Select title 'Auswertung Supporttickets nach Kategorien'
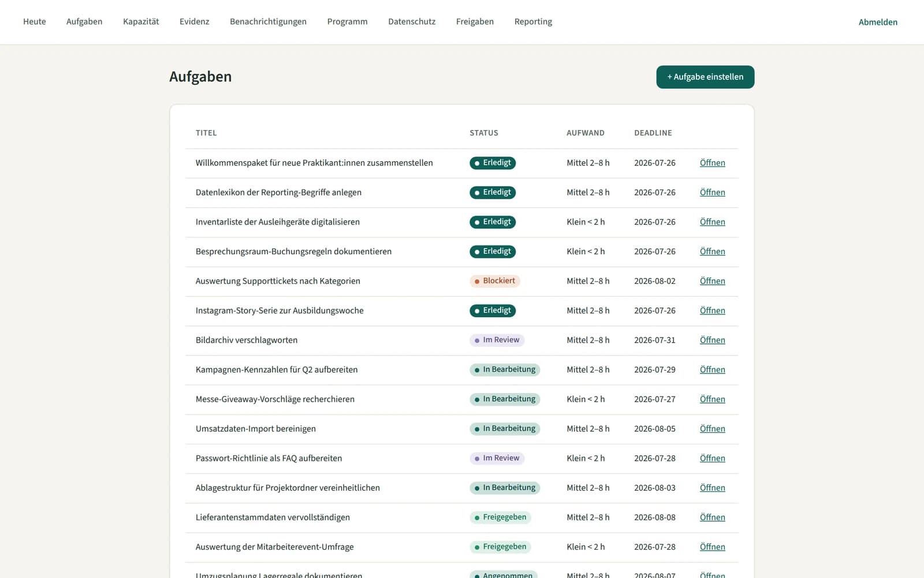Image resolution: width=924 pixels, height=578 pixels. click(278, 281)
